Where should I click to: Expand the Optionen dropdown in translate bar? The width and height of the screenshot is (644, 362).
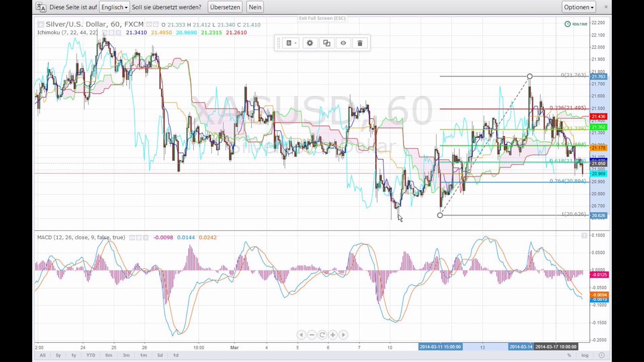tap(579, 7)
